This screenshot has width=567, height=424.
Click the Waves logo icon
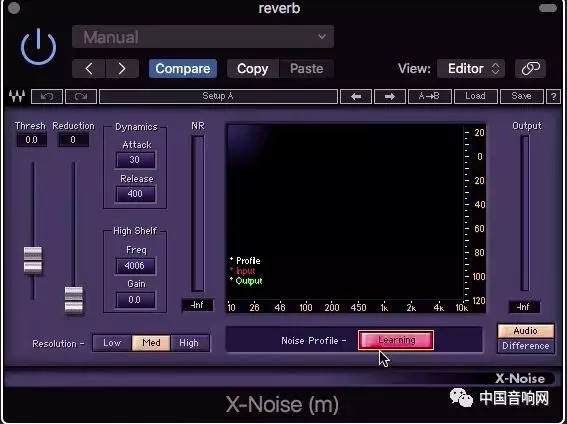pyautogui.click(x=17, y=97)
